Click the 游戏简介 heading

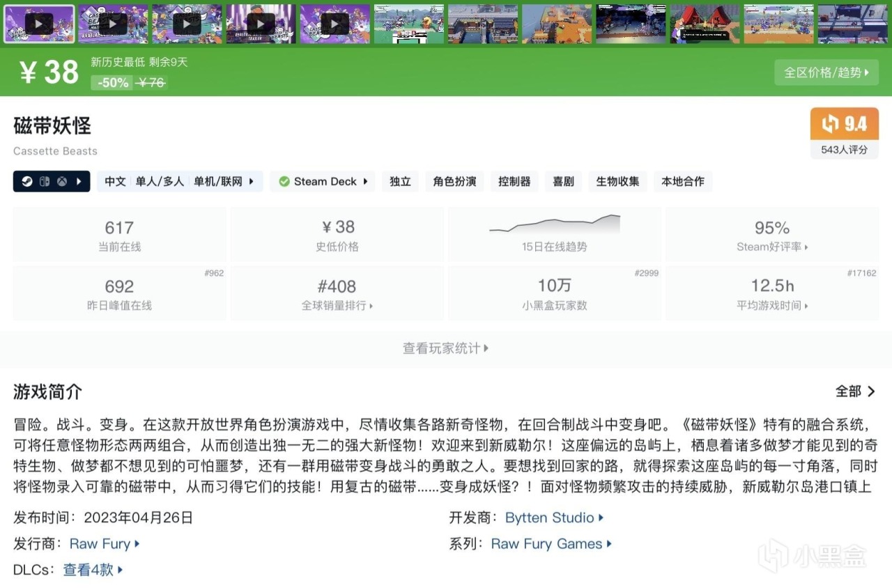(x=47, y=392)
